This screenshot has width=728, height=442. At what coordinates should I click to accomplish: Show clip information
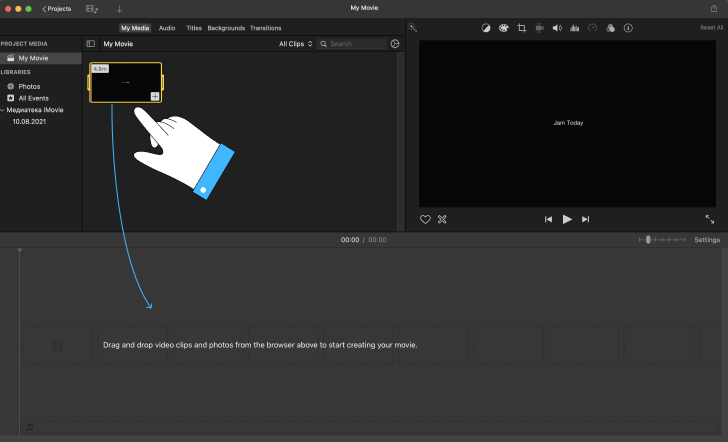628,28
